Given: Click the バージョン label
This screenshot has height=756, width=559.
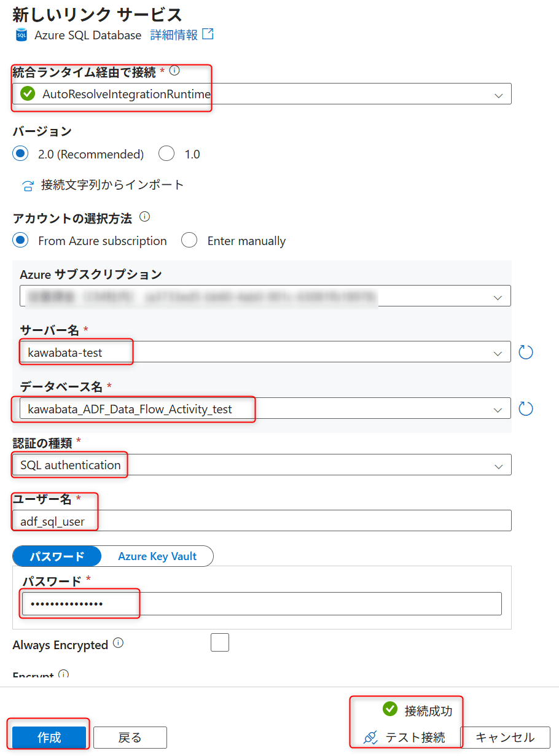Looking at the screenshot, I should 42,131.
